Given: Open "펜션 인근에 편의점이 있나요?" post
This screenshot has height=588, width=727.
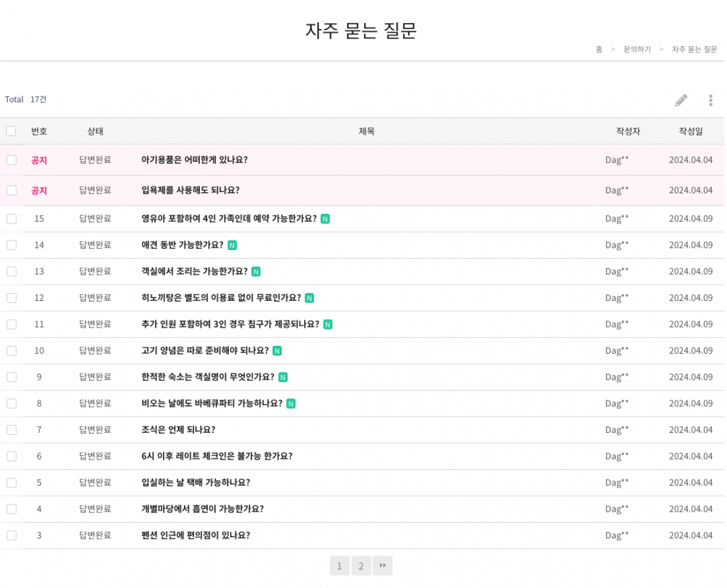Looking at the screenshot, I should pyautogui.click(x=195, y=535).
